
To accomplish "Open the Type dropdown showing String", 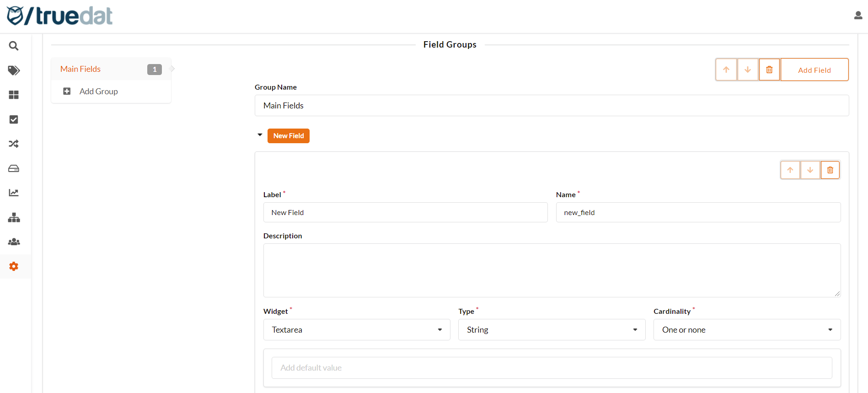I will pyautogui.click(x=552, y=330).
